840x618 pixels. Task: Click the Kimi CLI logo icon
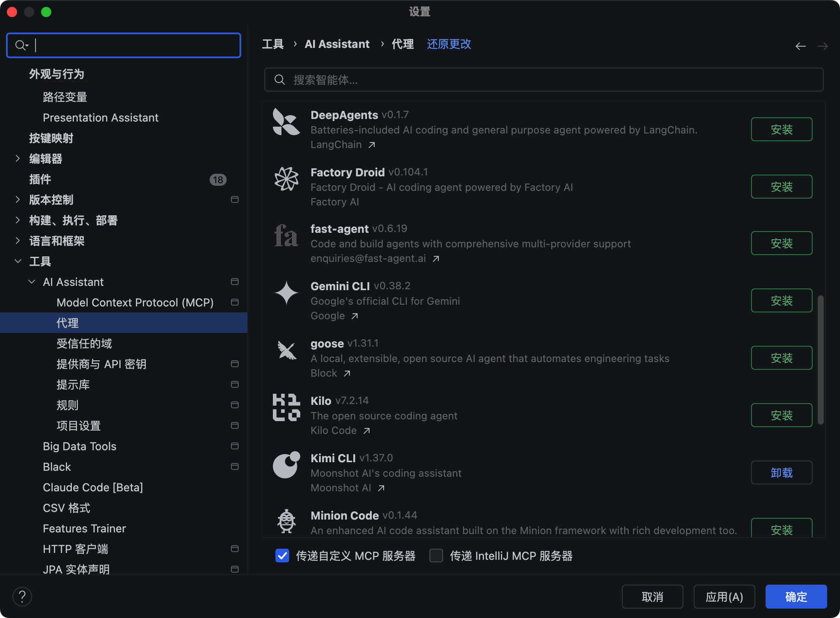click(x=286, y=465)
